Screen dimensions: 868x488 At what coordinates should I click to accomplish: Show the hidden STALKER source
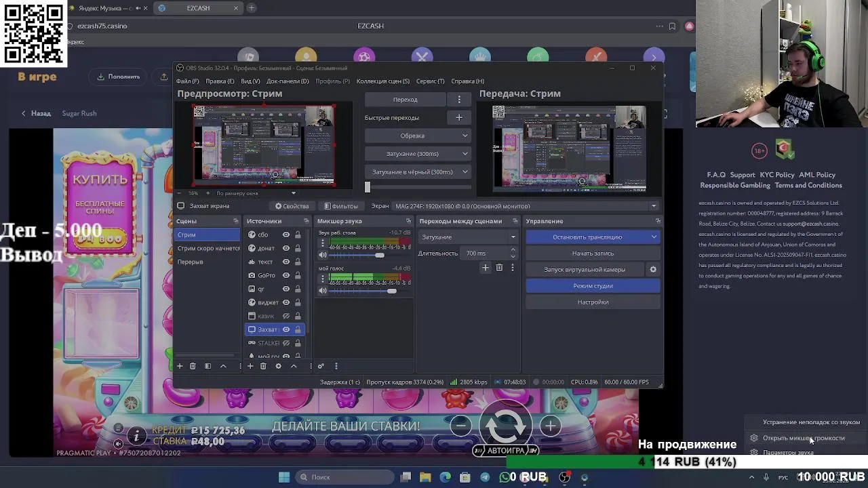tap(286, 343)
